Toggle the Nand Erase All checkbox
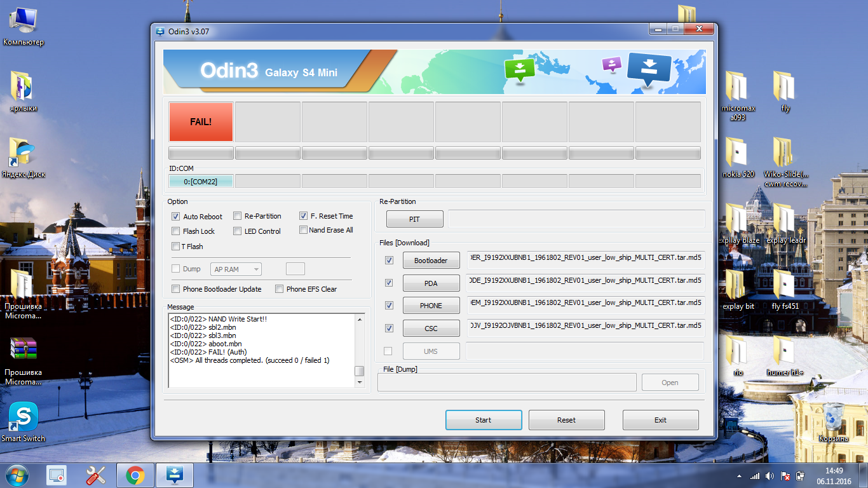The width and height of the screenshot is (868, 488). 304,230
